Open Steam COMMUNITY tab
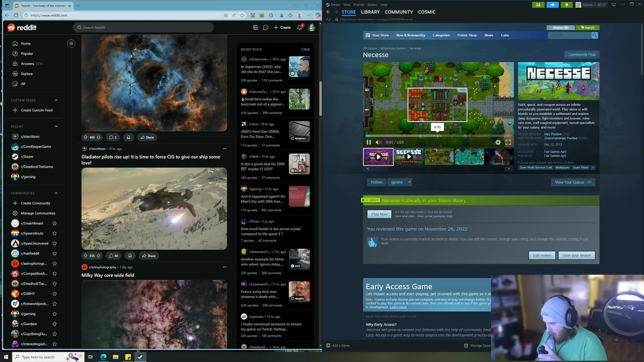The height and width of the screenshot is (362, 644). [x=399, y=12]
